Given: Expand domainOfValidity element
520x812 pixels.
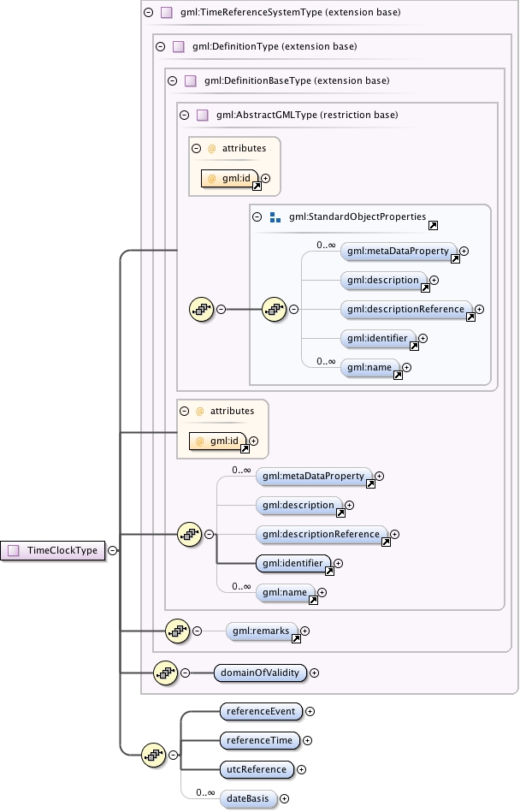Looking at the screenshot, I should coord(314,673).
